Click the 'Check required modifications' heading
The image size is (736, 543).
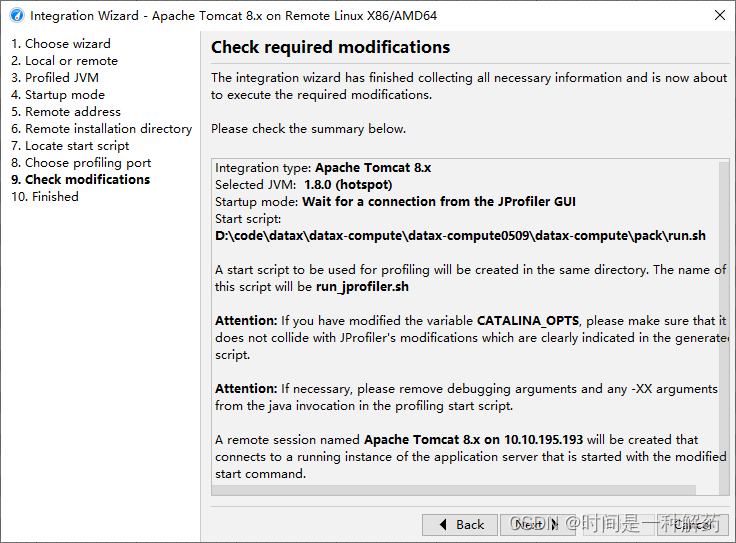tap(330, 47)
